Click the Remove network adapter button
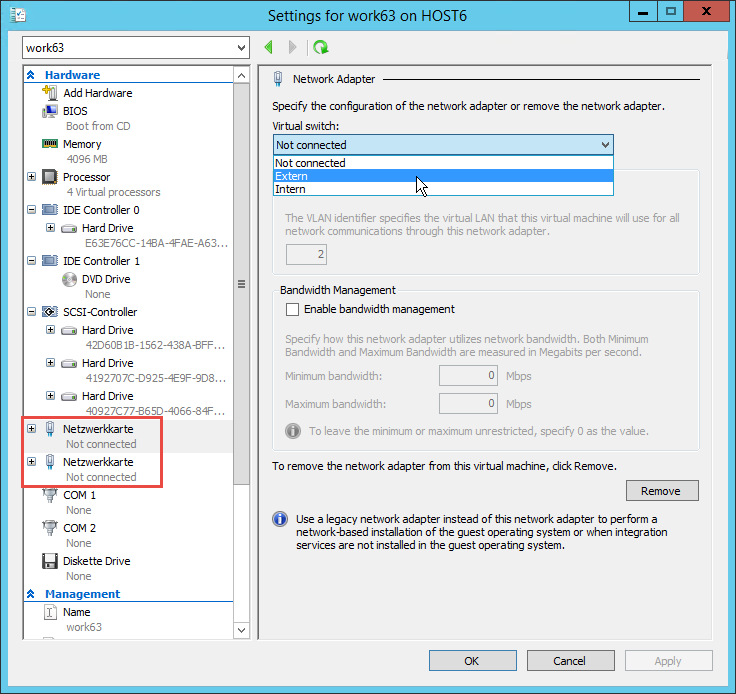 [662, 491]
